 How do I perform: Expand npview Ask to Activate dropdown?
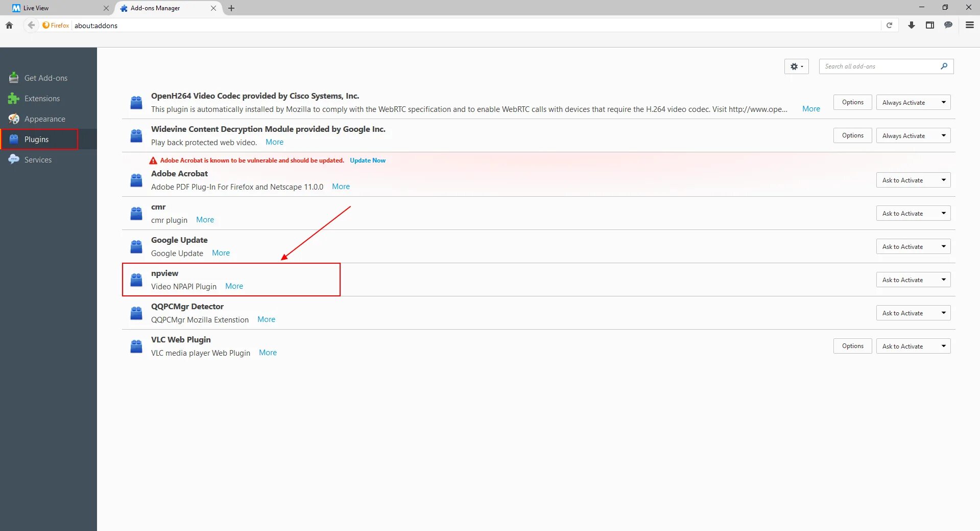pyautogui.click(x=913, y=280)
